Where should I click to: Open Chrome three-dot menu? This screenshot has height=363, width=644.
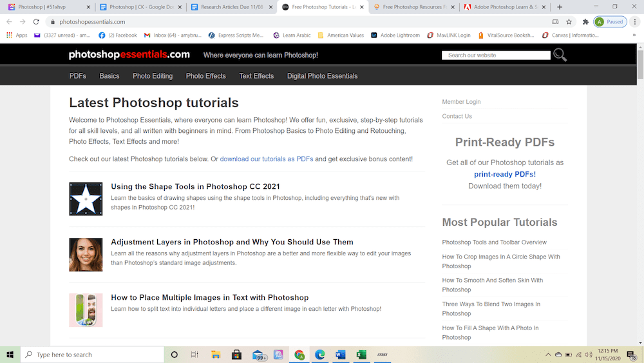pyautogui.click(x=635, y=22)
